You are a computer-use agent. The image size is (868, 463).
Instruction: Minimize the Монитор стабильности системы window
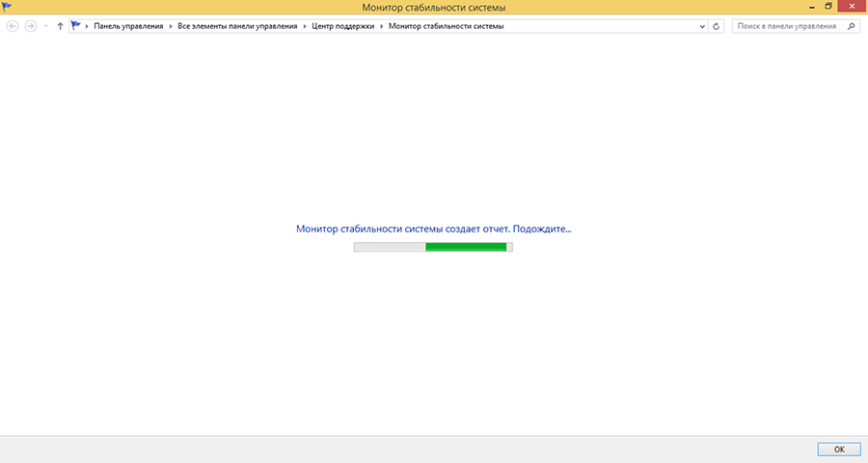812,7
